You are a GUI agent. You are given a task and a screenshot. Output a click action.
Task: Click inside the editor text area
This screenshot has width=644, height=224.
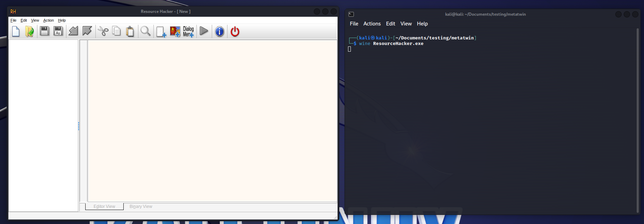coord(212,121)
